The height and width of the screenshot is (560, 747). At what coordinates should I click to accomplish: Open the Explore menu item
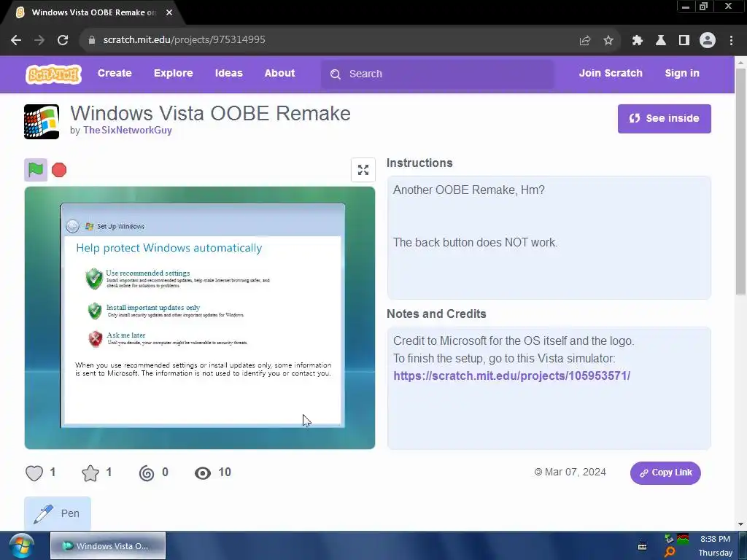tap(174, 74)
